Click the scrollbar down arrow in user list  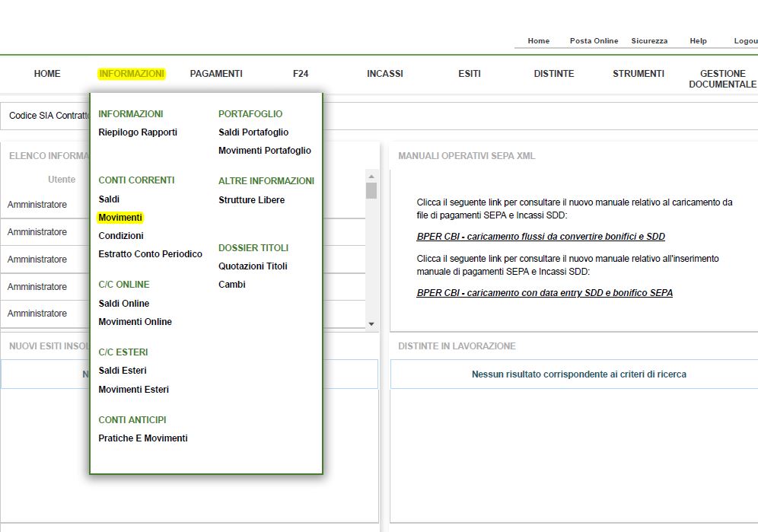371,324
